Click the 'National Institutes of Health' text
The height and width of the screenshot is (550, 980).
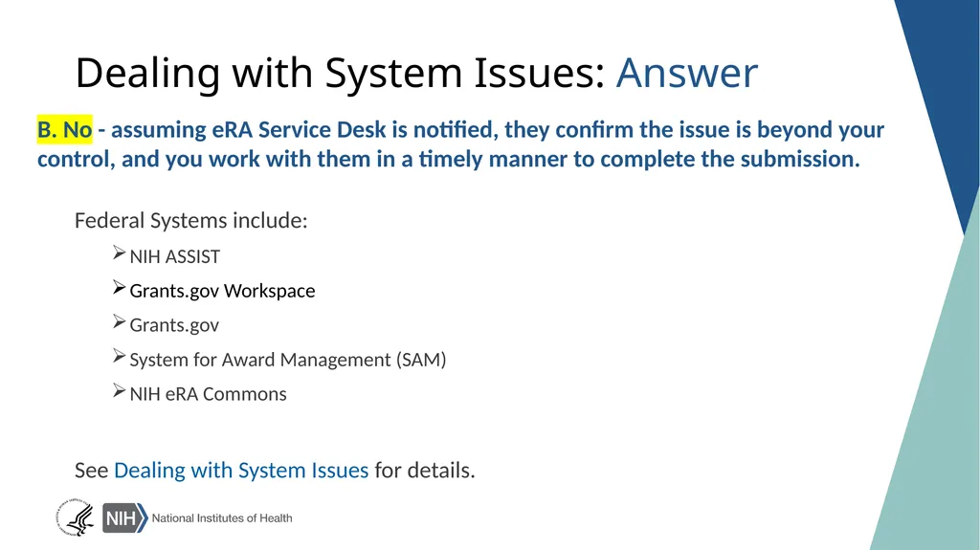coord(222,518)
